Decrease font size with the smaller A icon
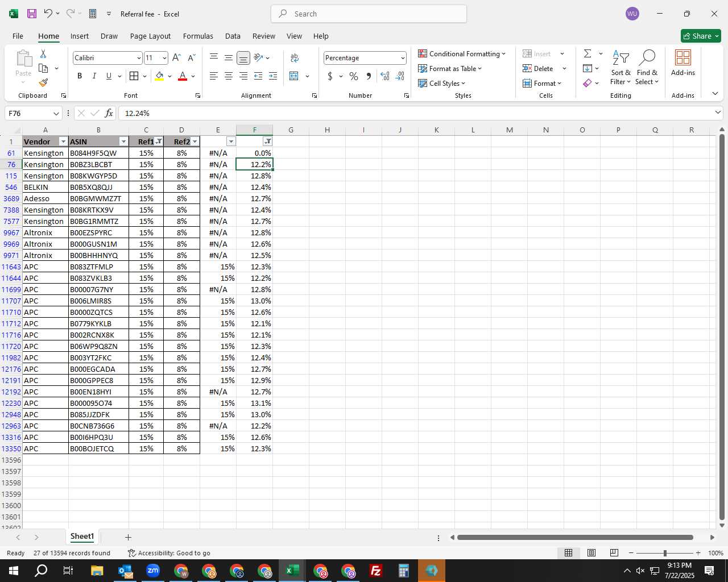This screenshot has height=582, width=728. (x=192, y=57)
